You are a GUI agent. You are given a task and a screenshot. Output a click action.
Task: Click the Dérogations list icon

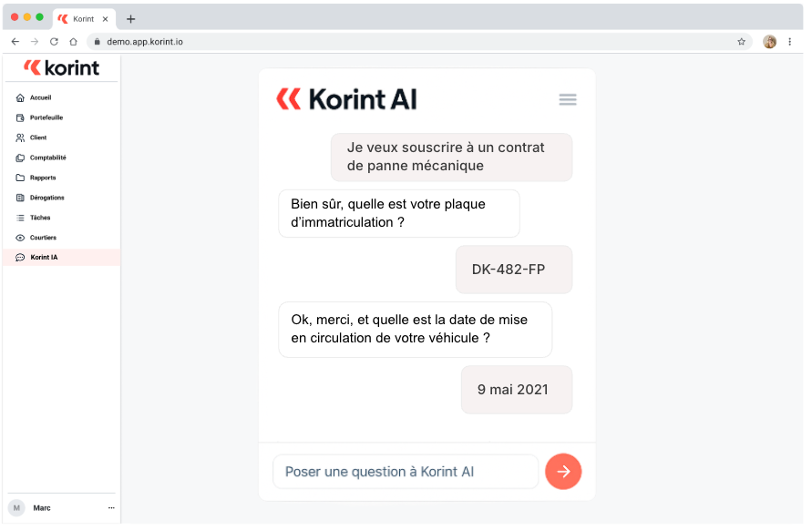coord(20,198)
